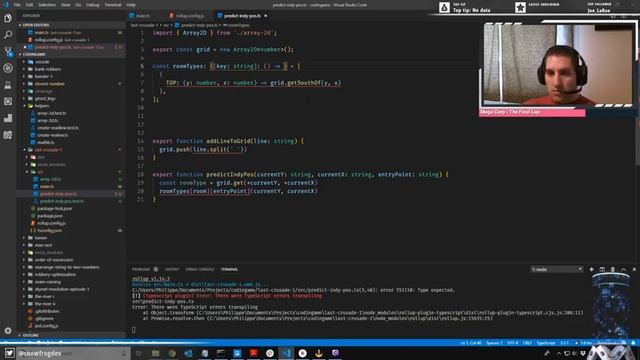The height and width of the screenshot is (360, 640).
Task: Maximize the panel using the up chevron
Action: click(623, 269)
